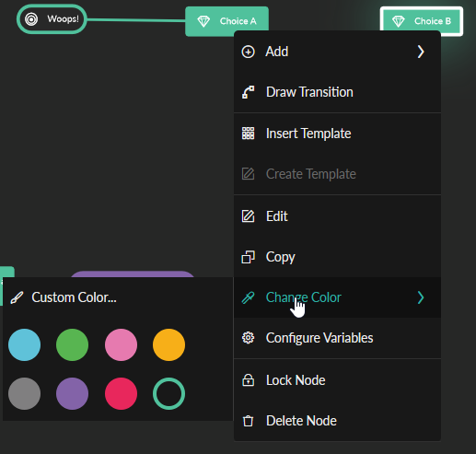Image resolution: width=476 pixels, height=454 pixels.
Task: Click the padlock icon for Lock Node
Action: [x=248, y=380]
